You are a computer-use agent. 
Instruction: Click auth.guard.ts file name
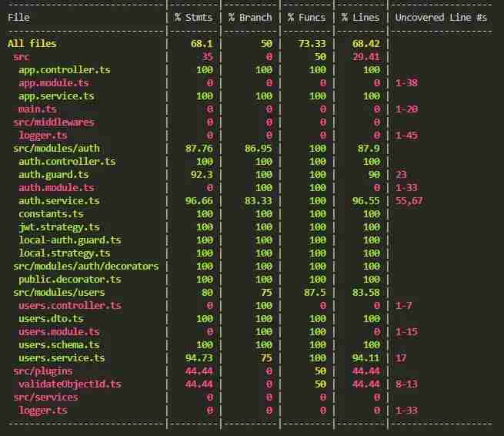[x=54, y=175]
